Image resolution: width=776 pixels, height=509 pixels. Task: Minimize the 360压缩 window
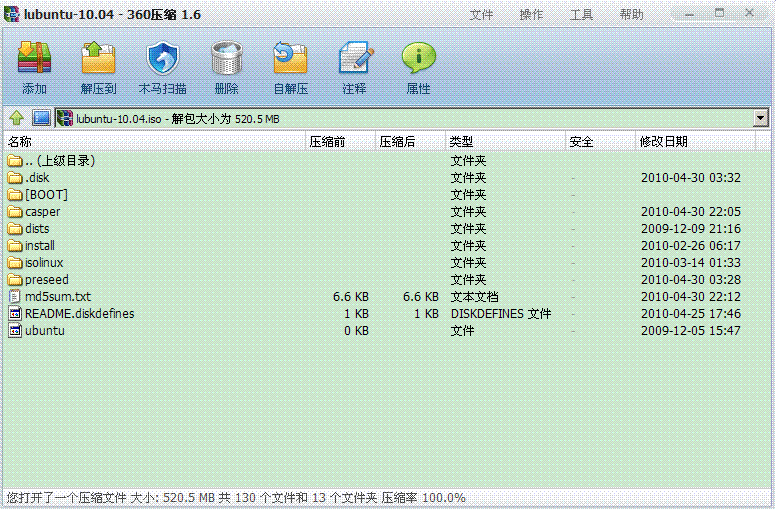coord(689,14)
